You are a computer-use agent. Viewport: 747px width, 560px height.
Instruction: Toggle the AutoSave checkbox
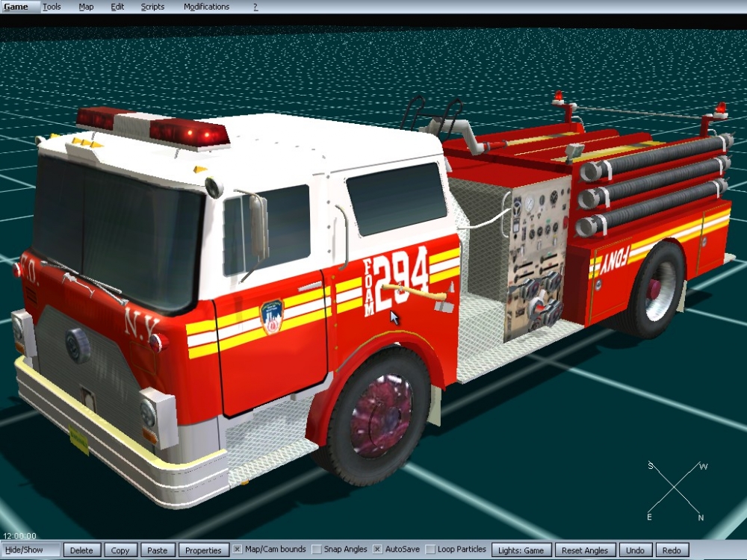pos(377,550)
